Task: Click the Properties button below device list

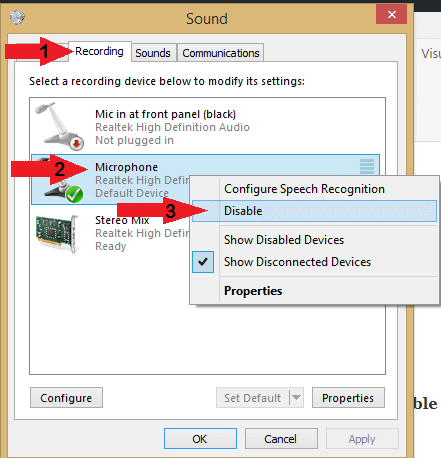Action: click(x=348, y=398)
